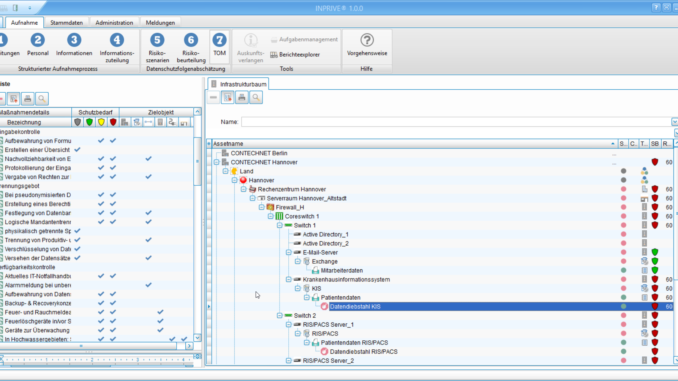
Task: Click into the Name input field
Action: click(456, 122)
